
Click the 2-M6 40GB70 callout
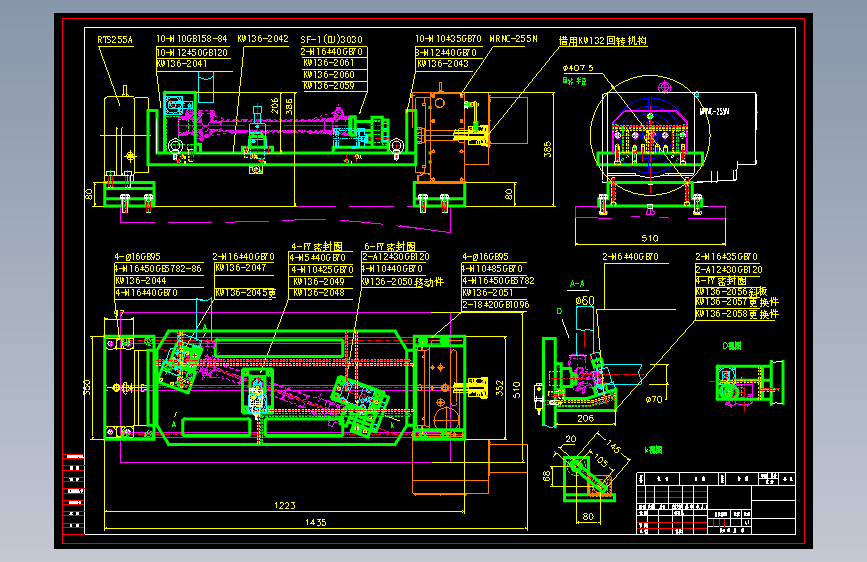pyautogui.click(x=630, y=257)
